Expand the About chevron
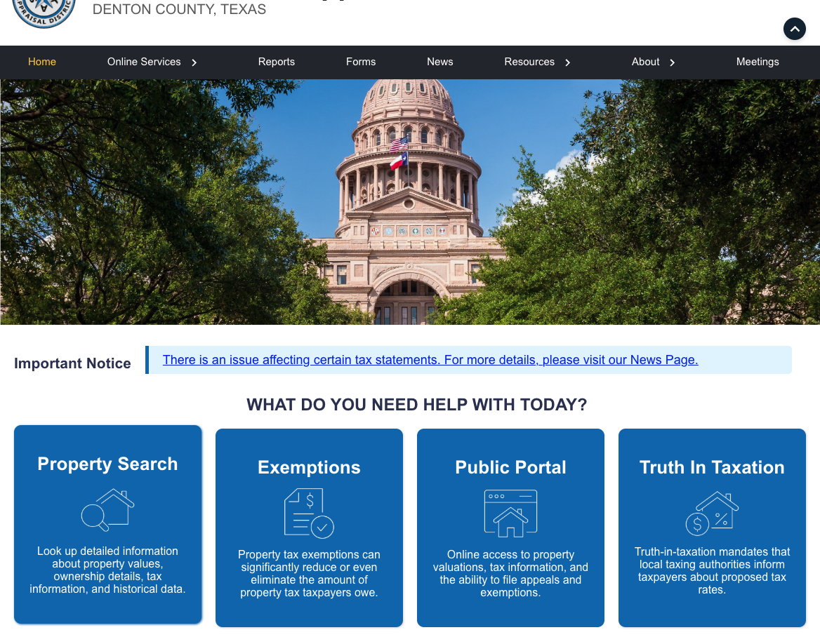The width and height of the screenshot is (820, 644). (672, 62)
